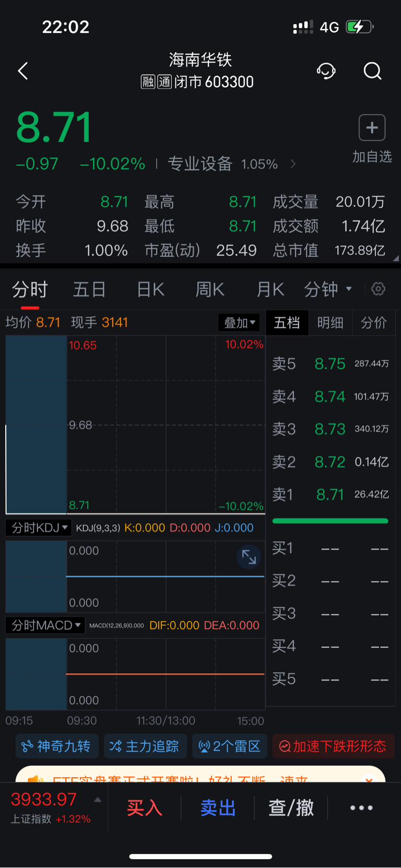
Task: Switch to 五日 chart tab
Action: 89,289
